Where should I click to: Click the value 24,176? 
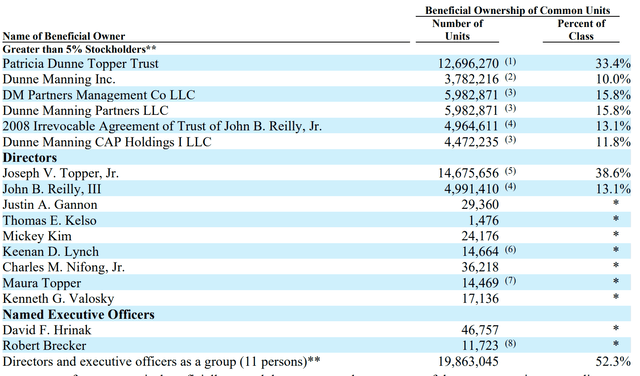(480, 236)
